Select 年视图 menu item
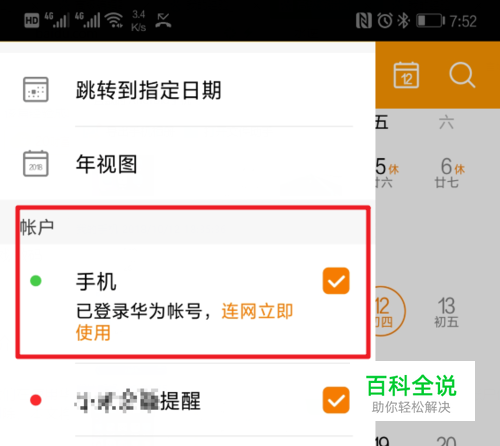 pos(188,164)
